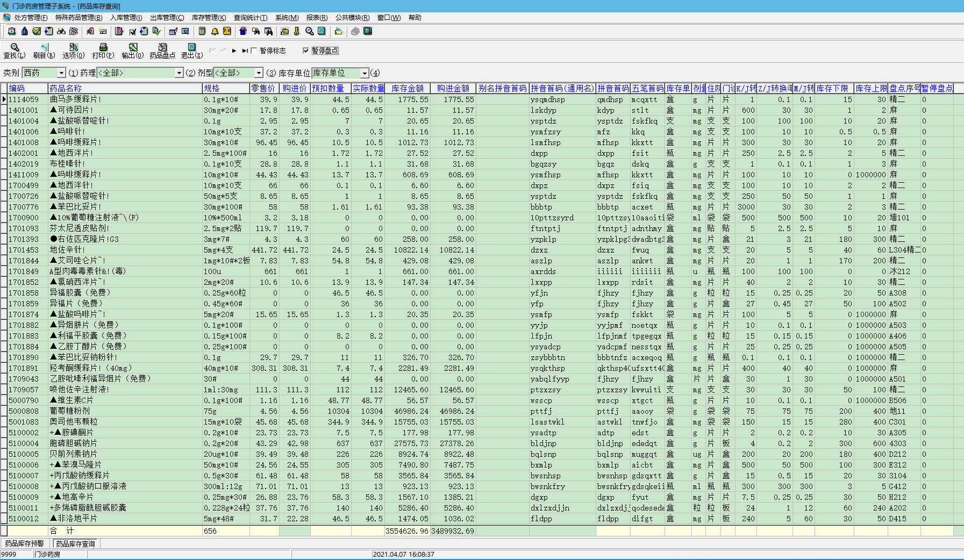Jump to last record navigation arrow
The width and height of the screenshot is (964, 560).
(x=245, y=51)
